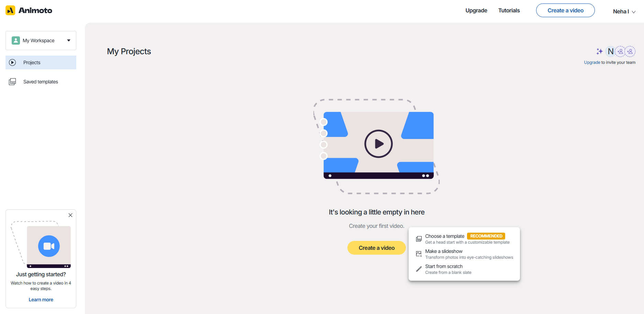Select the Projects icon in sidebar

tap(13, 62)
